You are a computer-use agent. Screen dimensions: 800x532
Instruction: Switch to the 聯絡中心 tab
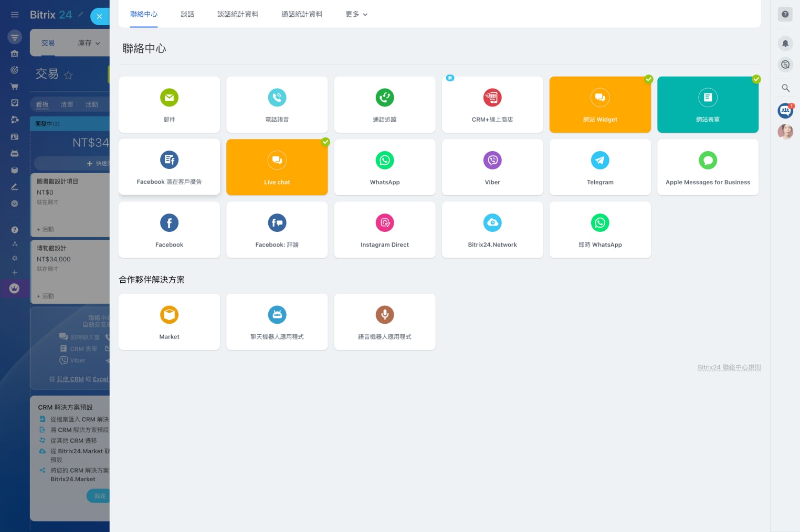coord(144,14)
